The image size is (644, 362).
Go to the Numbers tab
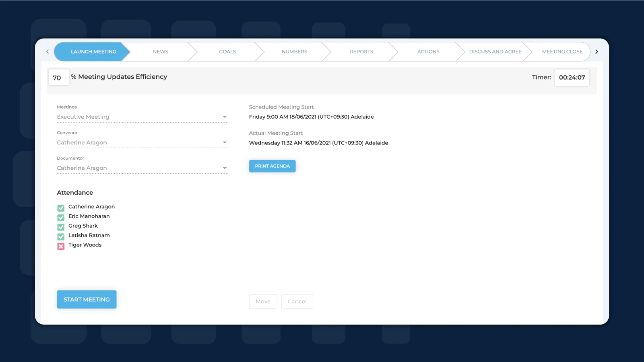point(294,51)
